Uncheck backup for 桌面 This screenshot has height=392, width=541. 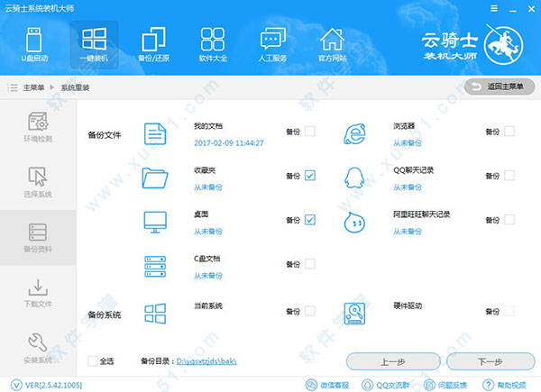point(310,220)
